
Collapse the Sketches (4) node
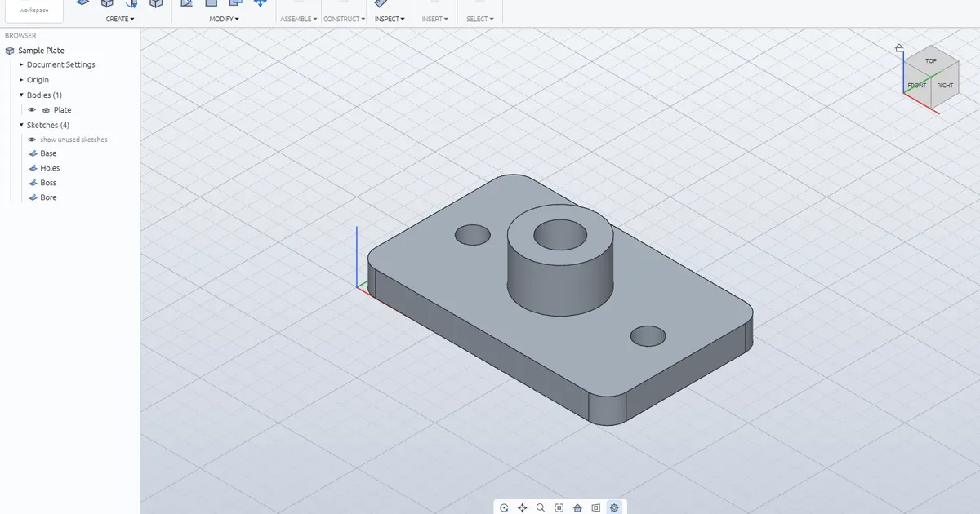point(21,125)
